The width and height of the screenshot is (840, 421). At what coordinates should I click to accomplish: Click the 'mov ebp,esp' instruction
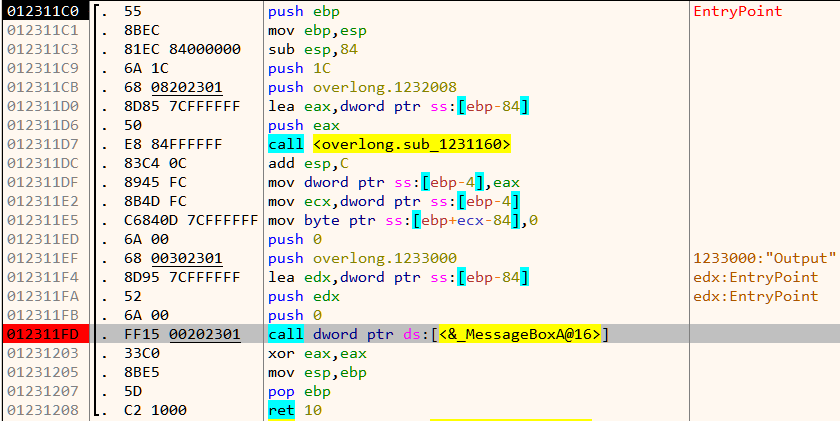pos(317,31)
